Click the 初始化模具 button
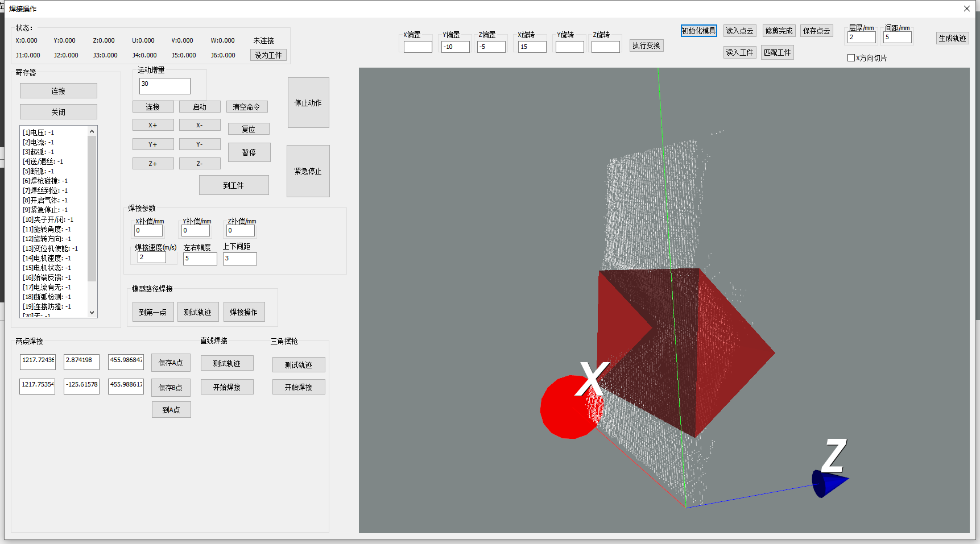Screen dimensions: 980x544 click(699, 31)
